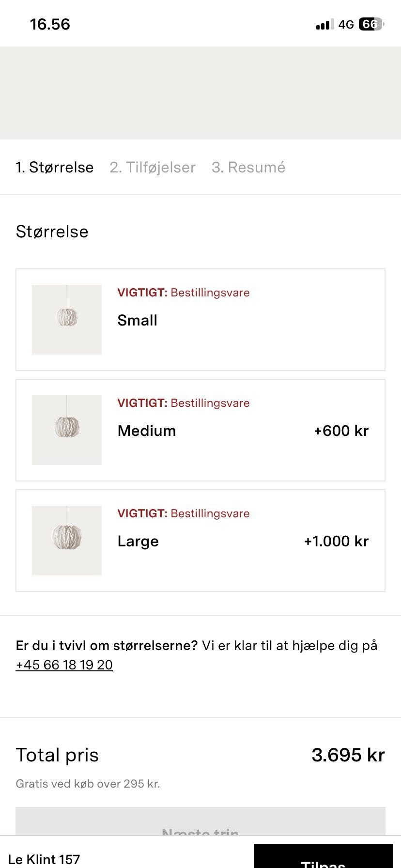Viewport: 401px width, 868px height.
Task: Tap the 4G network indicator
Action: pyautogui.click(x=346, y=24)
